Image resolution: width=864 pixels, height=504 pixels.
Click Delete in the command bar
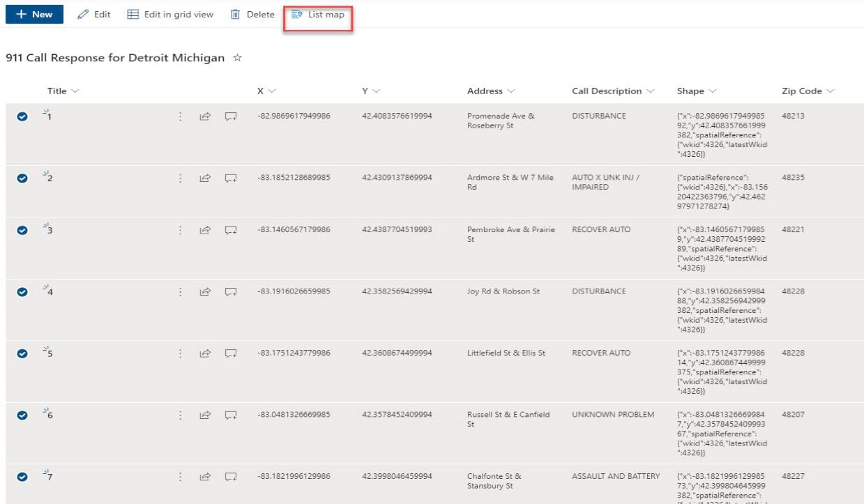click(252, 14)
